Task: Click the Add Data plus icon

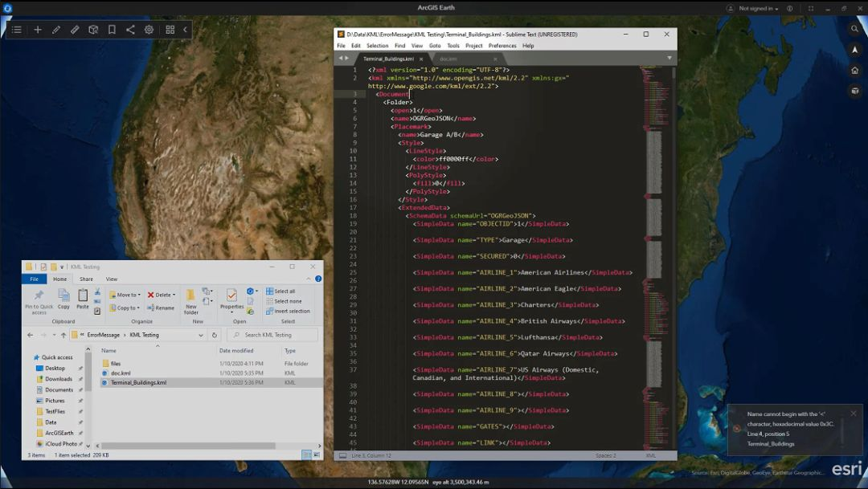Action: 38,30
